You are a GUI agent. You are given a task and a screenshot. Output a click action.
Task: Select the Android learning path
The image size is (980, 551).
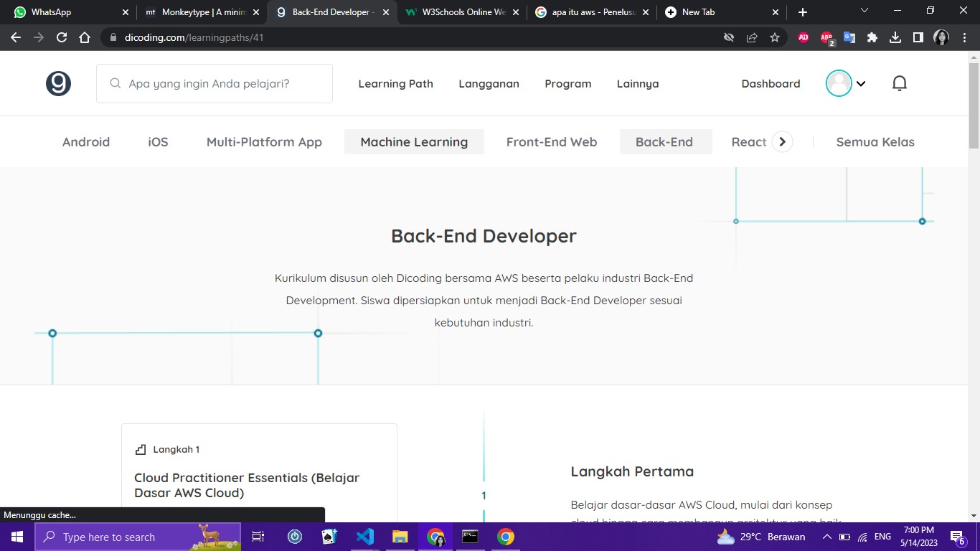(86, 141)
